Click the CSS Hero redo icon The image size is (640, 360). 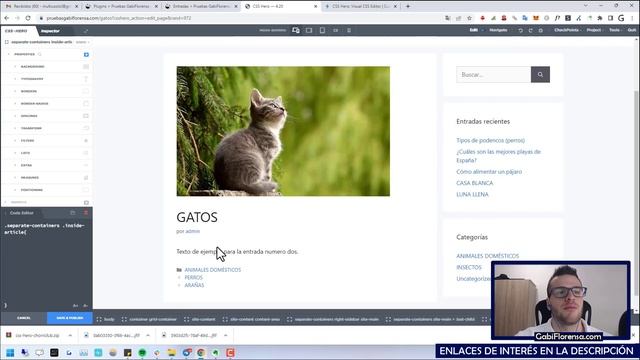(531, 31)
